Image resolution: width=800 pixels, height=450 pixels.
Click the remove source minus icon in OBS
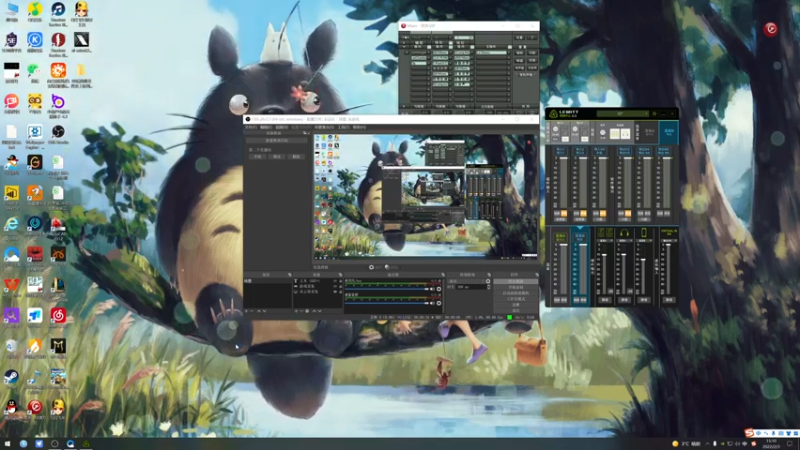click(x=302, y=311)
